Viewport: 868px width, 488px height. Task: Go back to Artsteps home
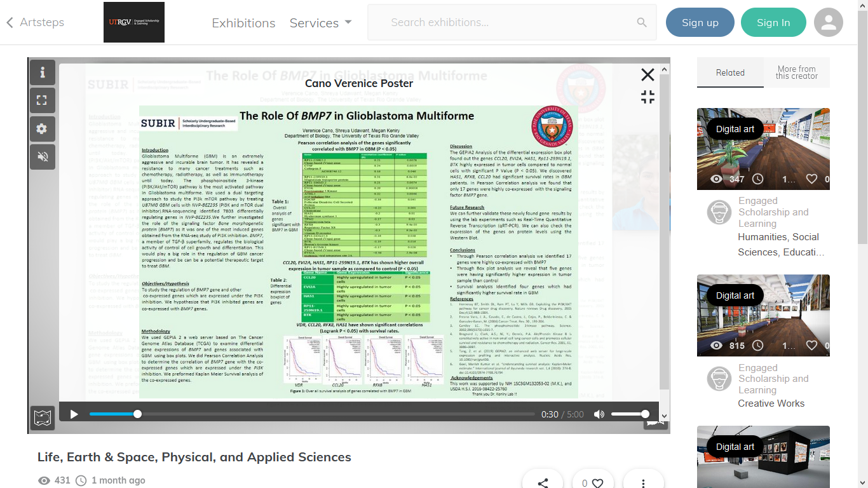point(36,22)
